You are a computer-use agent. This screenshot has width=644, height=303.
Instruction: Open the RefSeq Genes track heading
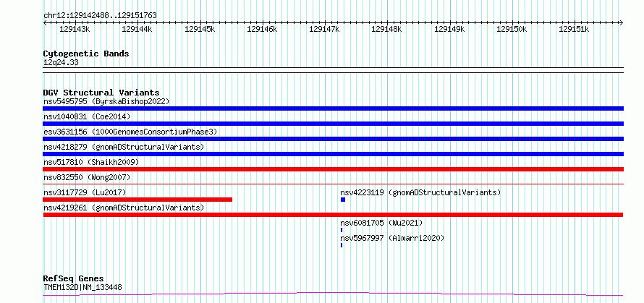pyautogui.click(x=73, y=278)
